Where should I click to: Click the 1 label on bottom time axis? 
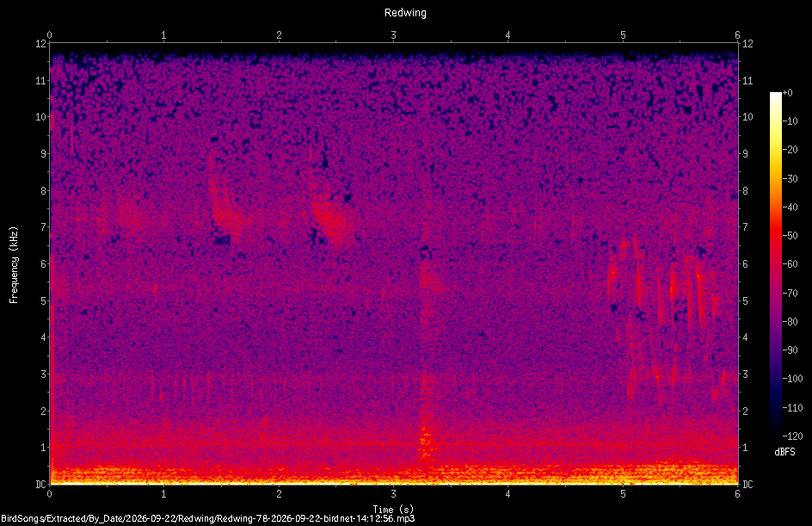click(x=163, y=494)
